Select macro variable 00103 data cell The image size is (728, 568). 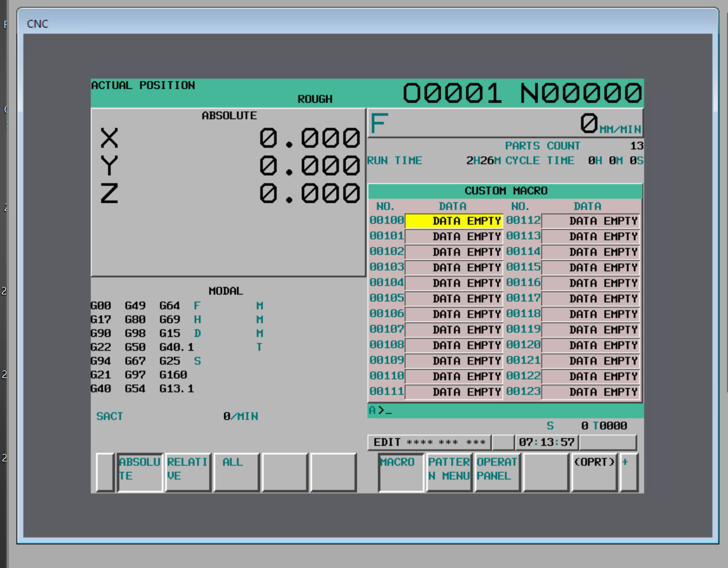tap(454, 268)
